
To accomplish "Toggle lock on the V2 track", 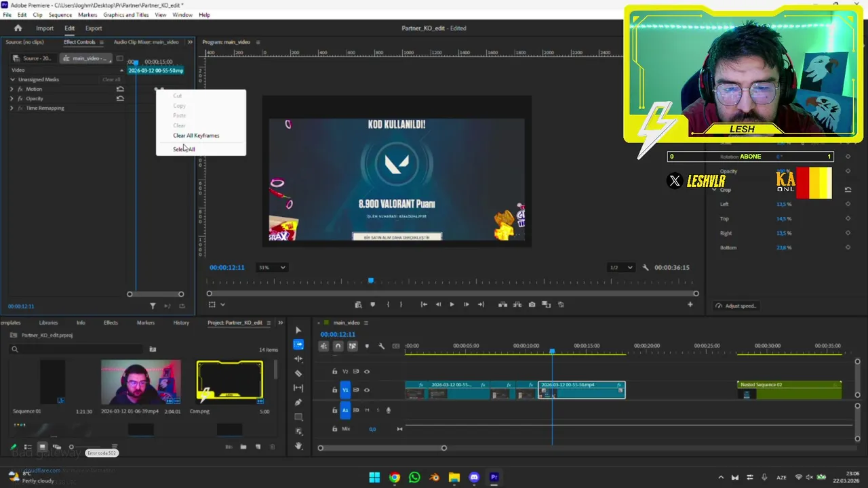I will point(334,371).
